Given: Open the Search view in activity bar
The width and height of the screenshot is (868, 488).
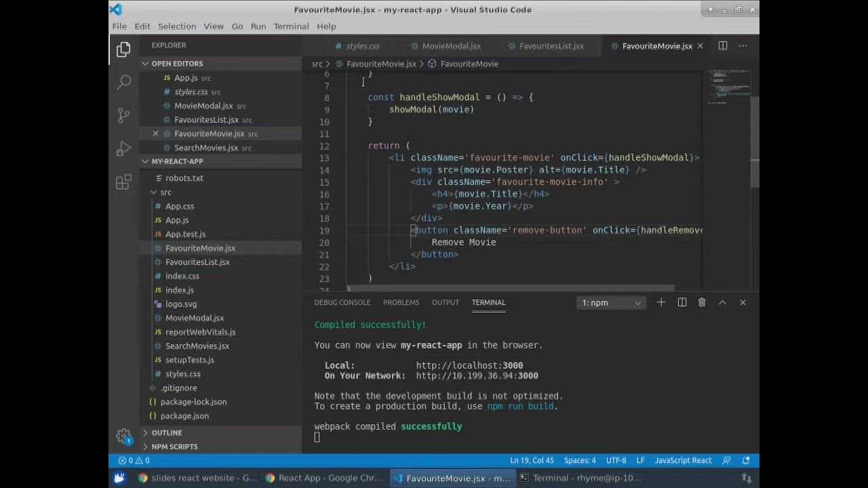Looking at the screenshot, I should coord(123,82).
